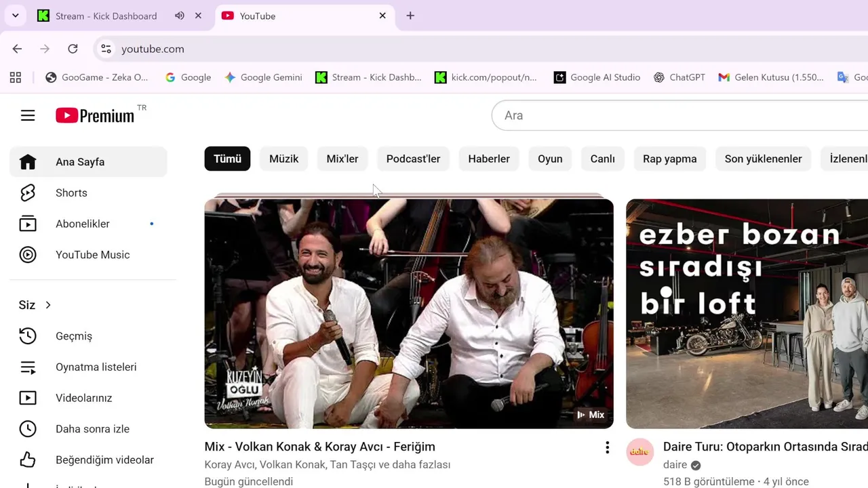Open Daha sonra izle list
This screenshot has width=868, height=488.
click(x=88, y=429)
